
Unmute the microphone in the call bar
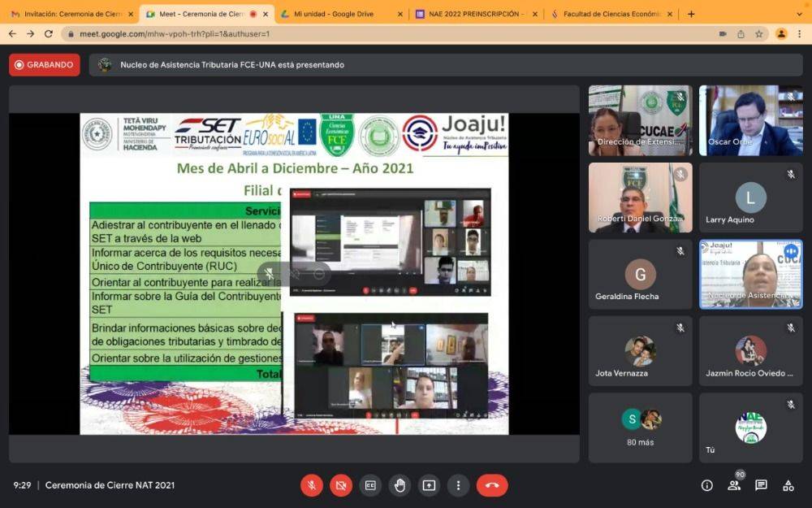[x=312, y=485]
